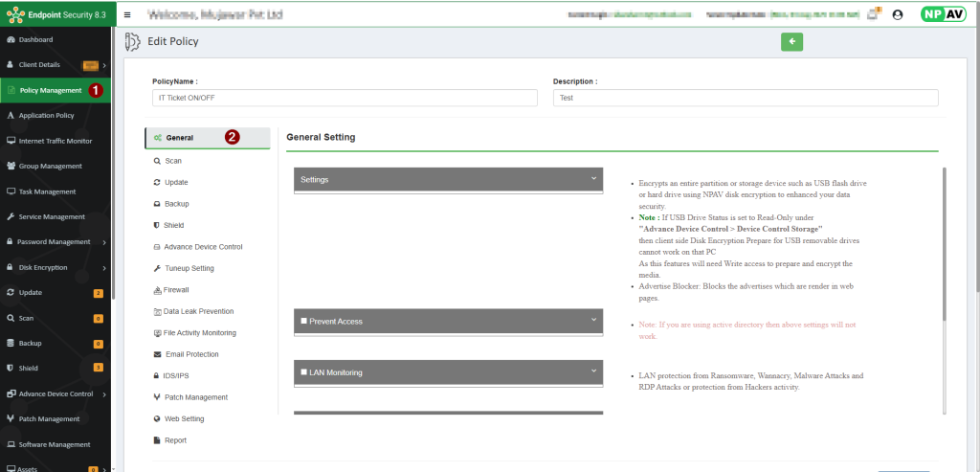The height and width of the screenshot is (472, 980).
Task: Open Software Management in sidebar
Action: 55,444
